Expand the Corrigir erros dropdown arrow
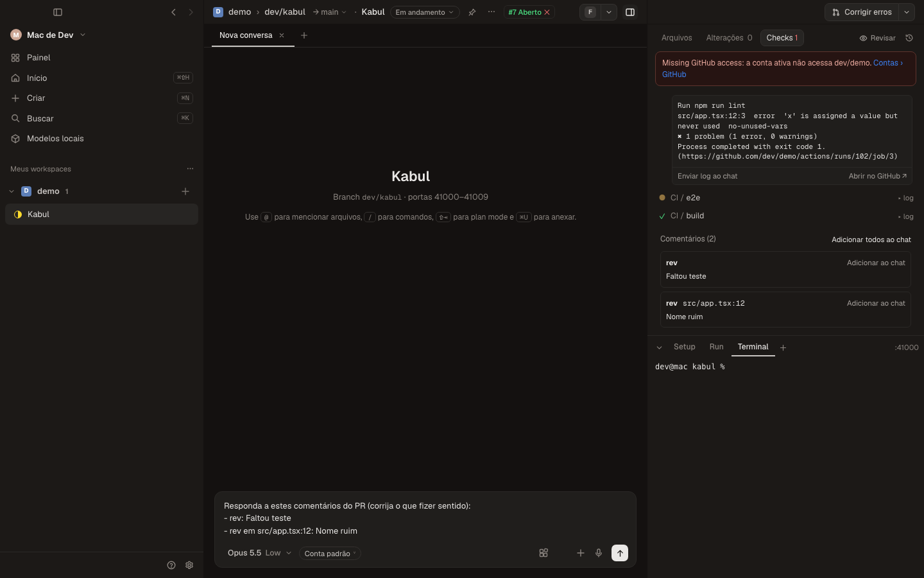 [907, 12]
